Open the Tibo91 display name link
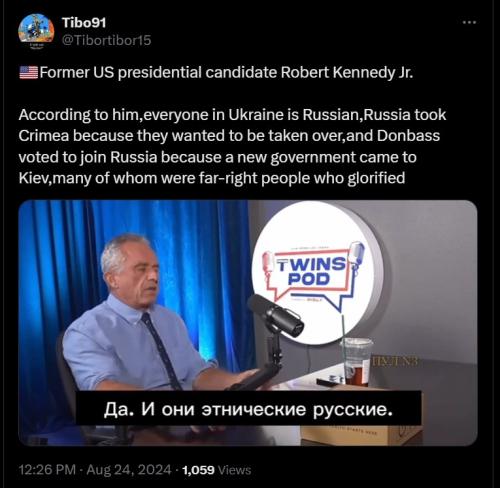The width and height of the screenshot is (500, 488). [84, 23]
